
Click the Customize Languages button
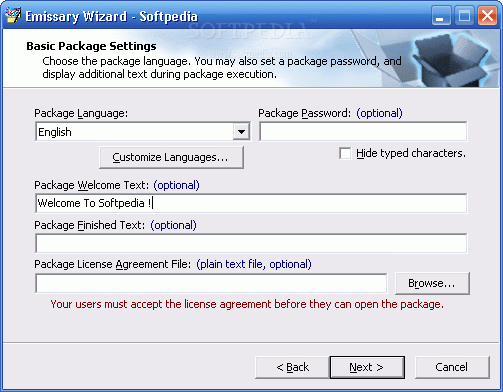pos(171,157)
